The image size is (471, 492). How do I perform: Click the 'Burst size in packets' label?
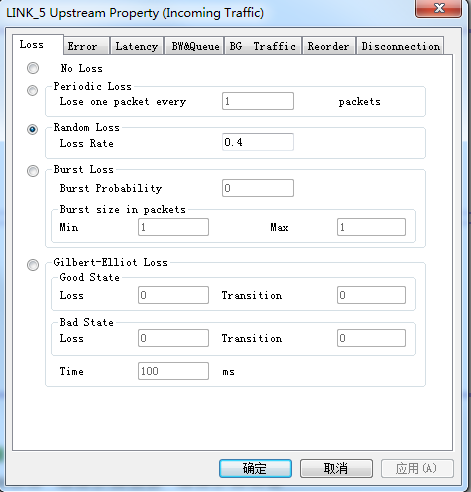123,210
